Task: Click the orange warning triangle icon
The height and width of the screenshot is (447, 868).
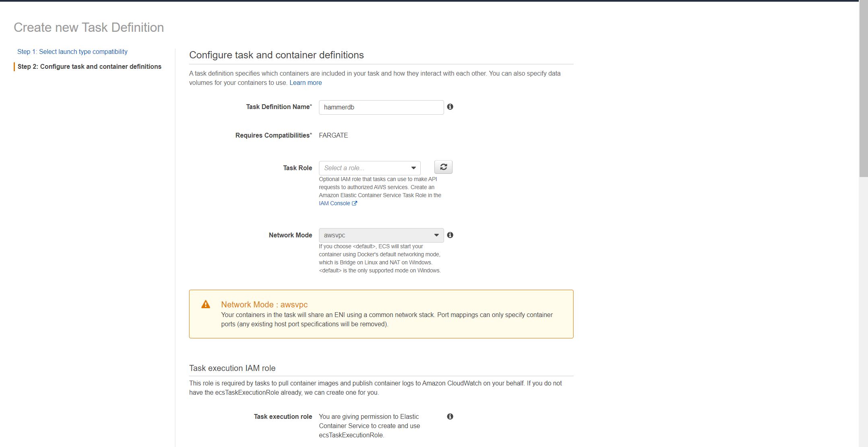Action: (x=206, y=305)
